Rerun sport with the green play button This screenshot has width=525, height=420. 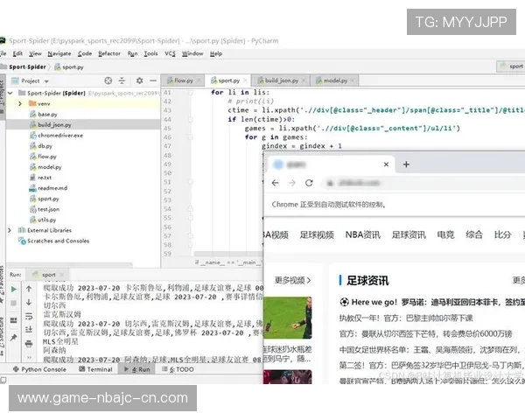pyautogui.click(x=14, y=289)
